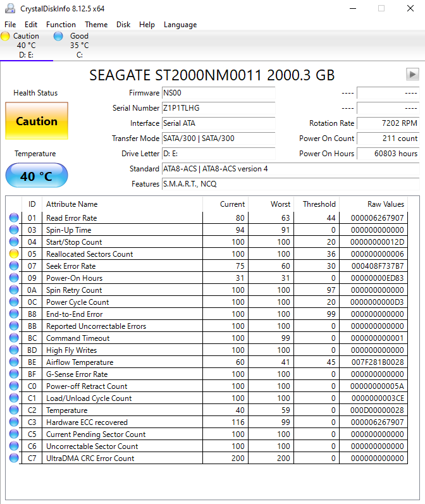Select raw value 0000000003CE

pos(377,398)
